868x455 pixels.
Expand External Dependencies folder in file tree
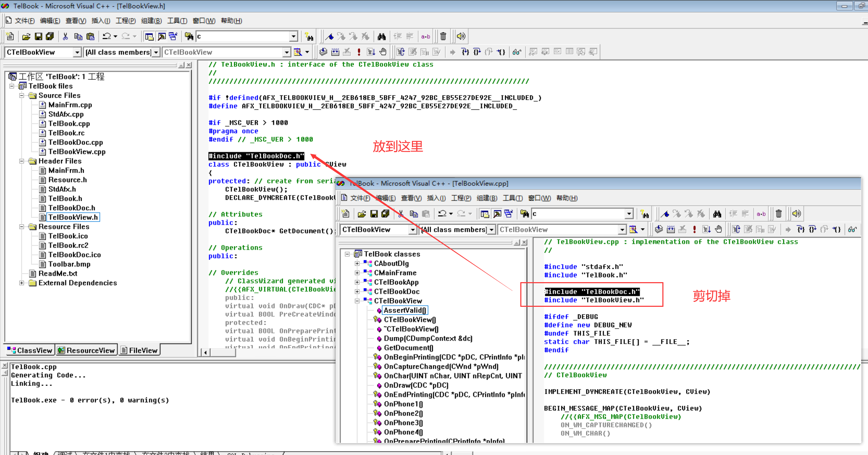22,283
